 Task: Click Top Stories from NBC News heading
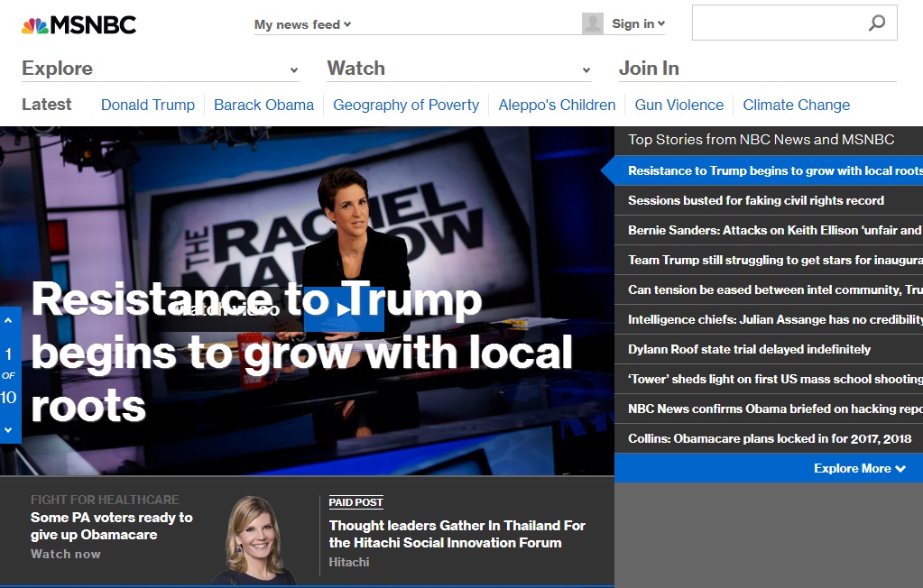coord(761,140)
